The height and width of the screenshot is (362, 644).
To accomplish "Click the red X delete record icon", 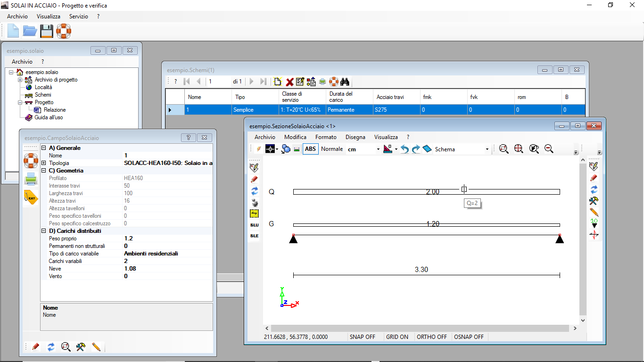I will [x=289, y=82].
